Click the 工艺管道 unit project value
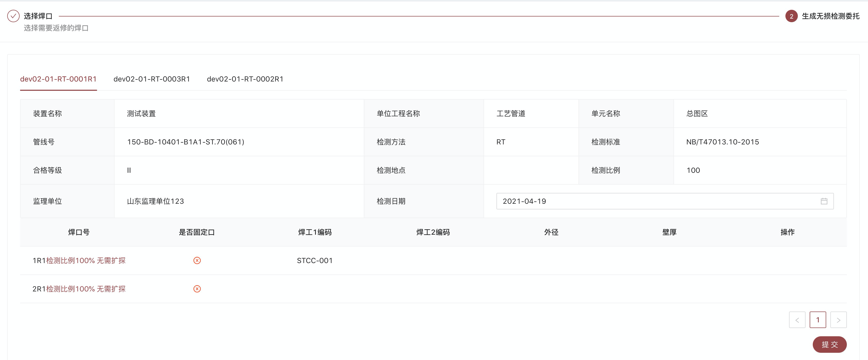Screen dimensions: 868x360 pos(511,113)
